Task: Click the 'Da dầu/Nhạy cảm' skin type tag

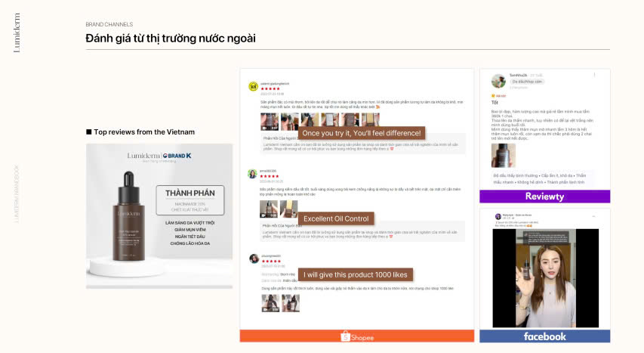Action: point(527,82)
